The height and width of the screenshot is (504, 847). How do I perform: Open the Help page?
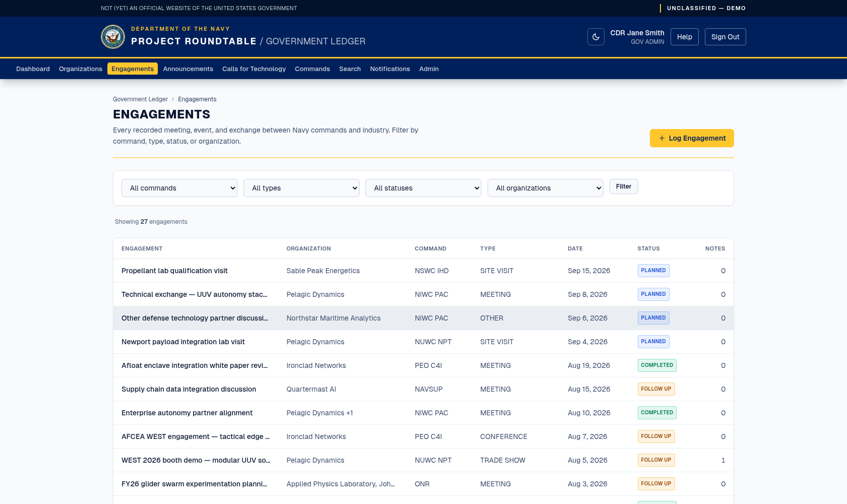point(684,37)
